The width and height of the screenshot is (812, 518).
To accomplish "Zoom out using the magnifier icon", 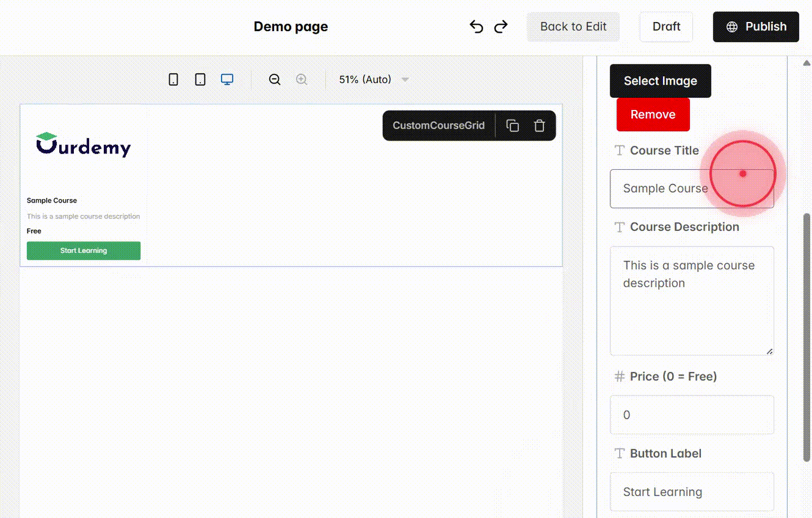I will (x=275, y=79).
